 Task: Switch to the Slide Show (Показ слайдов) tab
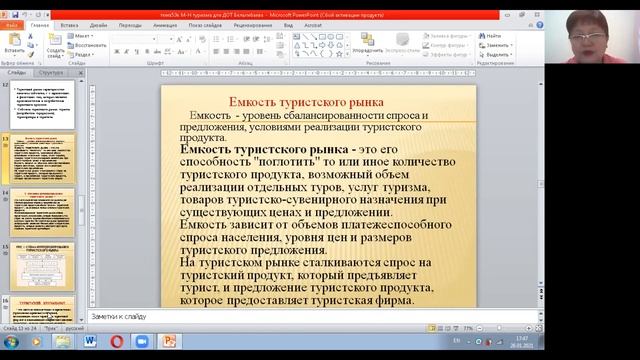(205, 25)
